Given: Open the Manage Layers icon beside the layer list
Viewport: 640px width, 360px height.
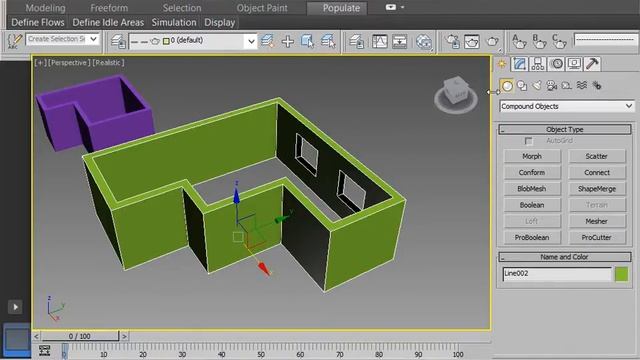Looking at the screenshot, I should [x=118, y=41].
